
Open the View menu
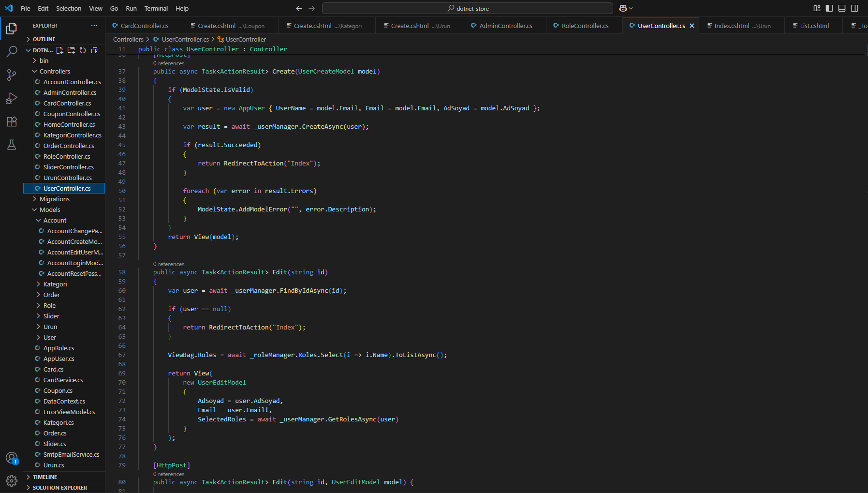[x=96, y=8]
